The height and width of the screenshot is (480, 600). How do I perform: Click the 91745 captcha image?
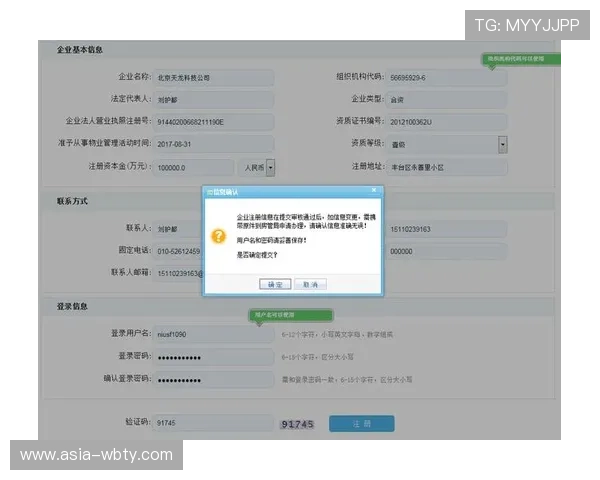pyautogui.click(x=297, y=424)
